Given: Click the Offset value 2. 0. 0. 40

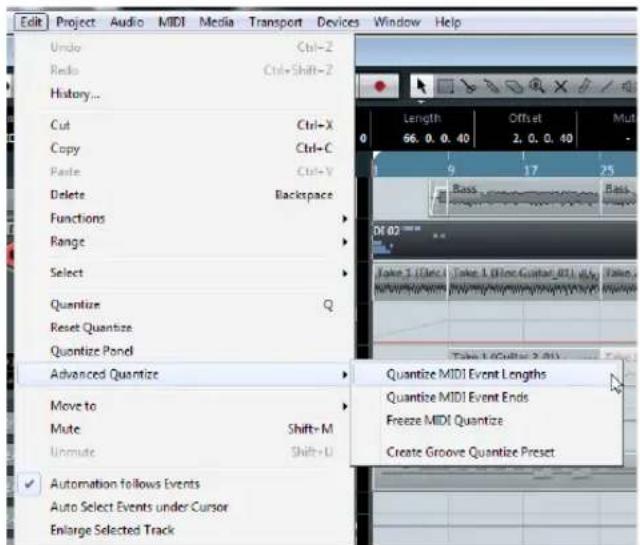Looking at the screenshot, I should [x=542, y=139].
